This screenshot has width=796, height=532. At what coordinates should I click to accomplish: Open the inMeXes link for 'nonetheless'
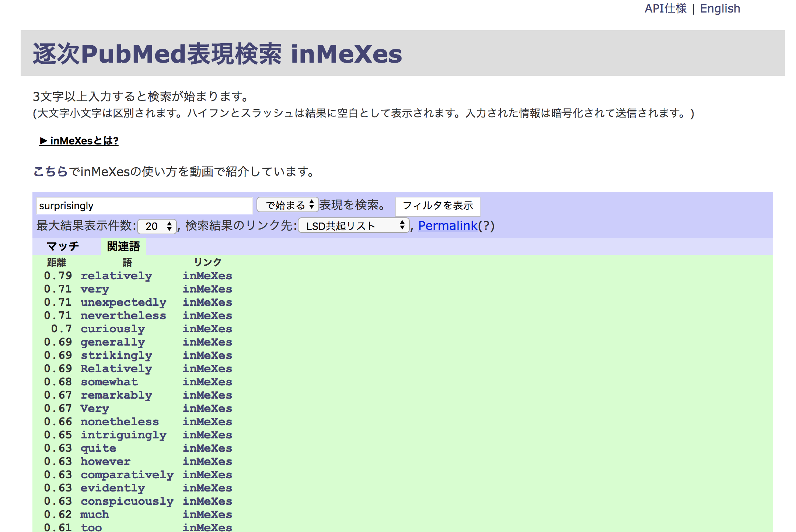click(x=207, y=421)
